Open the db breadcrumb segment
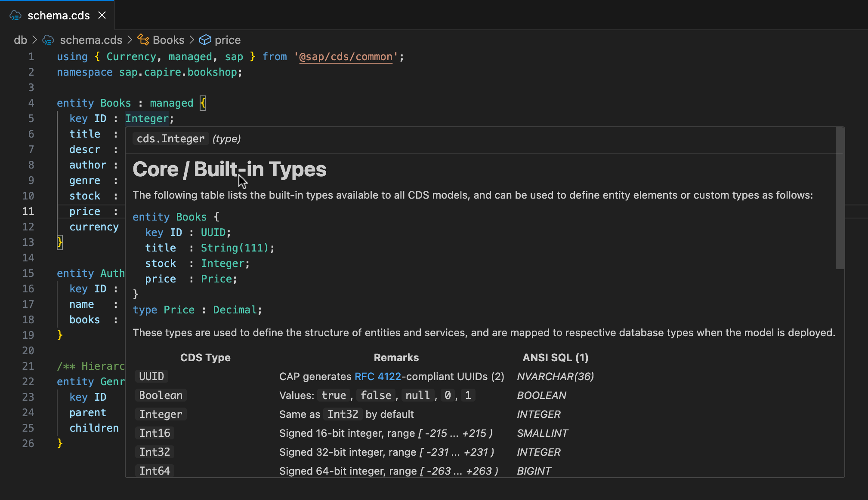The width and height of the screenshot is (868, 500). [20, 40]
